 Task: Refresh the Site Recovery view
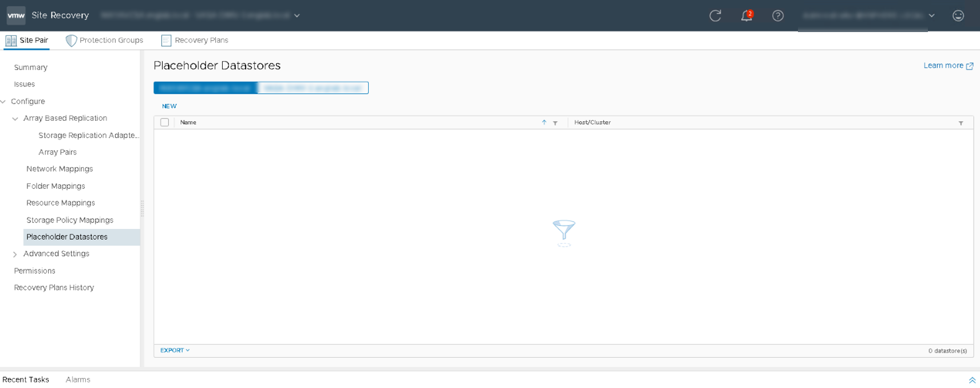(715, 15)
